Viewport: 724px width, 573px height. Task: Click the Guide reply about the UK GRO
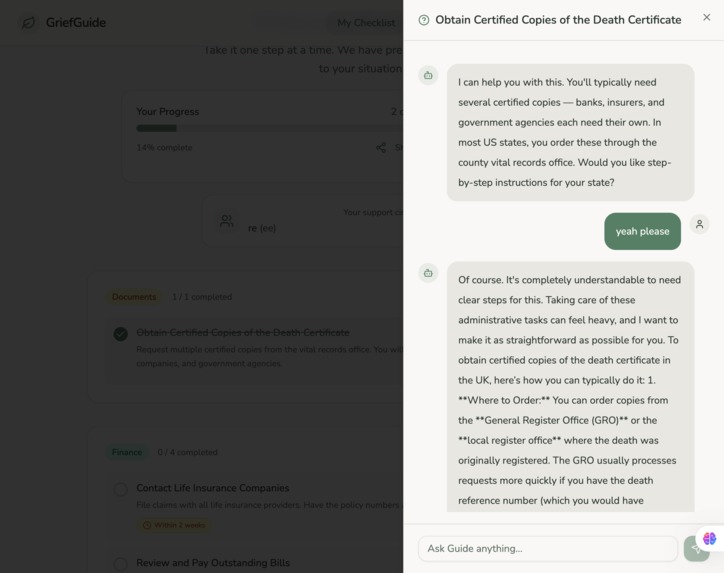570,387
